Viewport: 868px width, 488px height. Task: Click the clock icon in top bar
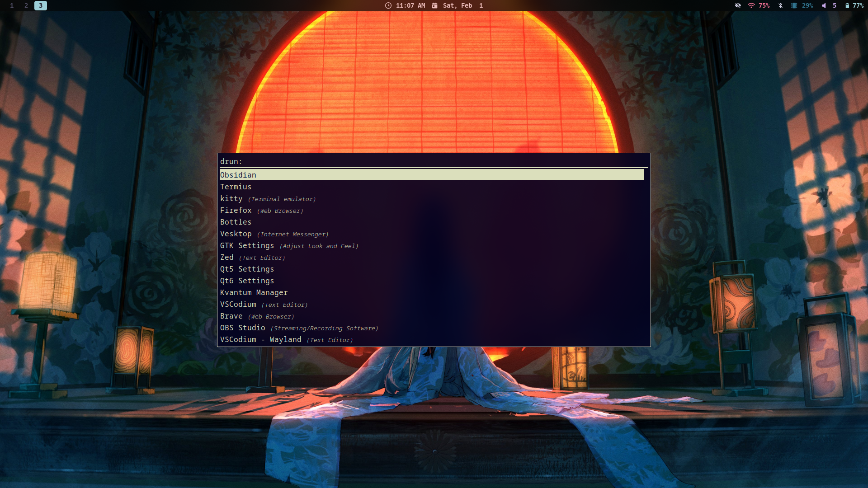(x=388, y=5)
